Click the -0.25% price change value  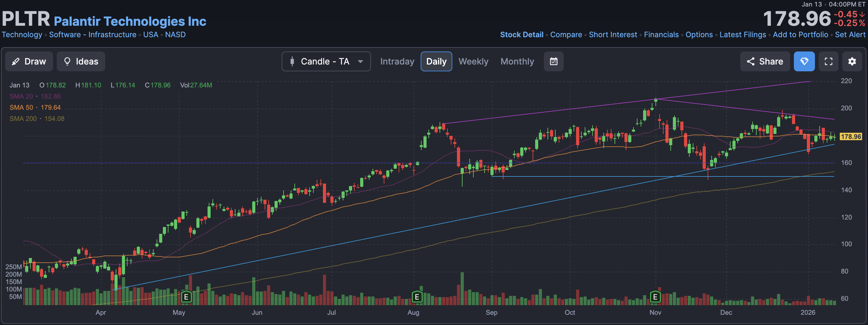click(849, 23)
